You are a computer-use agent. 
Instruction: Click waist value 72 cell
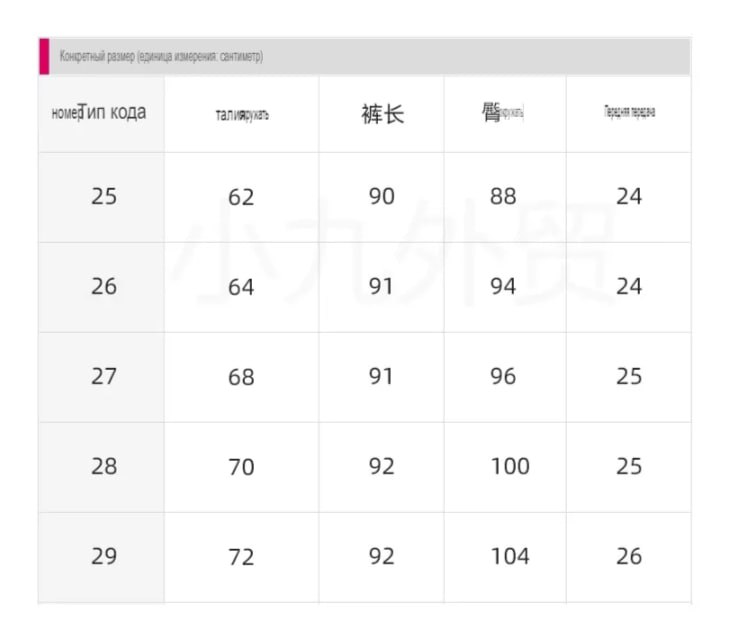click(x=242, y=557)
